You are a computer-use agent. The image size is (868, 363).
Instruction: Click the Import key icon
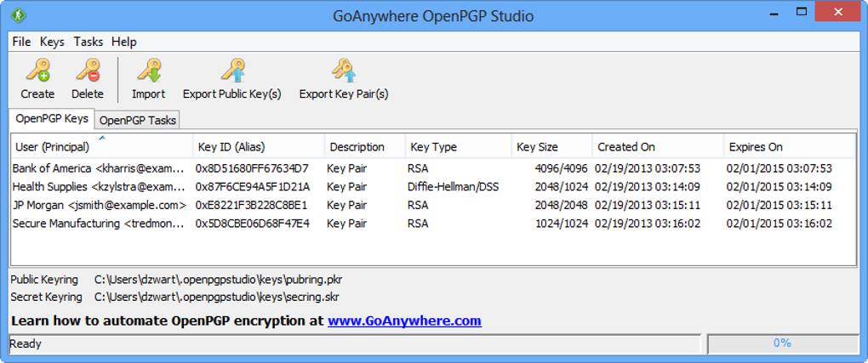[x=148, y=71]
